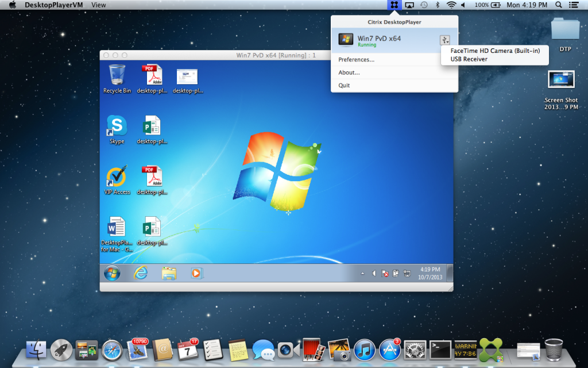Launch Windows Media Player from VM taskbar

196,273
